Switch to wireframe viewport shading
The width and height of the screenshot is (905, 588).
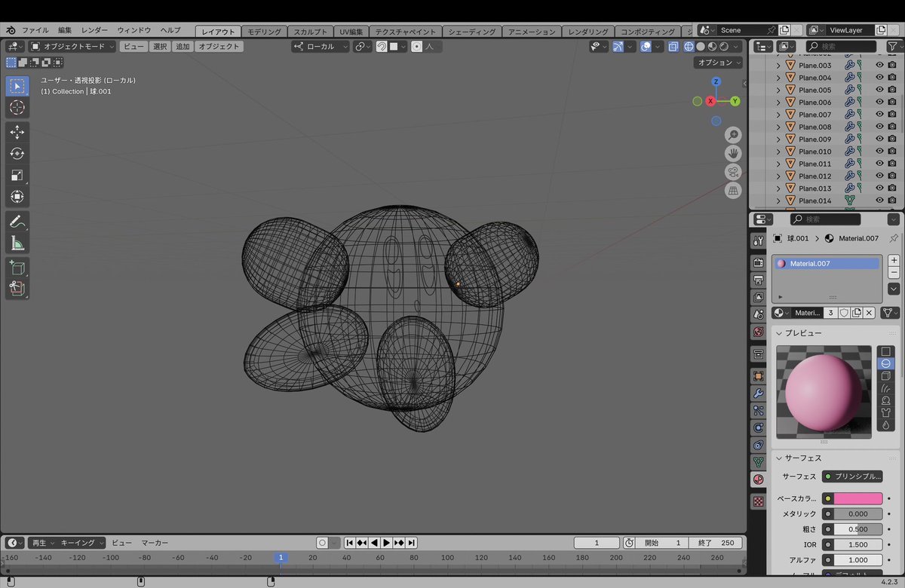click(x=689, y=47)
